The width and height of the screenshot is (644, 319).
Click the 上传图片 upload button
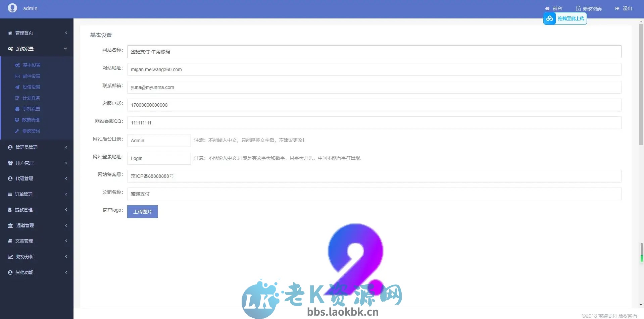pyautogui.click(x=142, y=211)
